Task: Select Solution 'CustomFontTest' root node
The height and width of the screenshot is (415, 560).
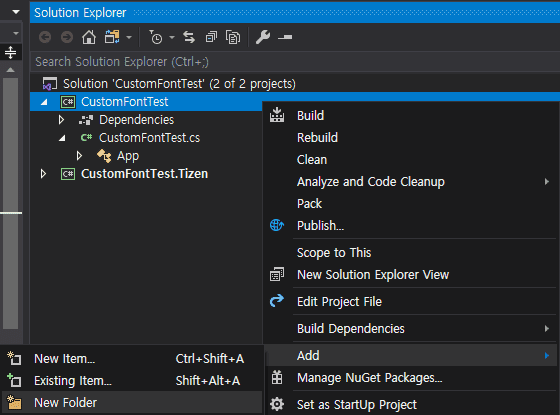Action: 179,84
